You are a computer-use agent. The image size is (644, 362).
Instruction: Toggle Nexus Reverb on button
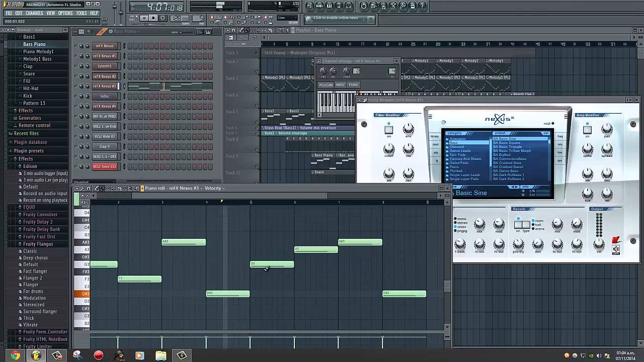click(x=518, y=225)
